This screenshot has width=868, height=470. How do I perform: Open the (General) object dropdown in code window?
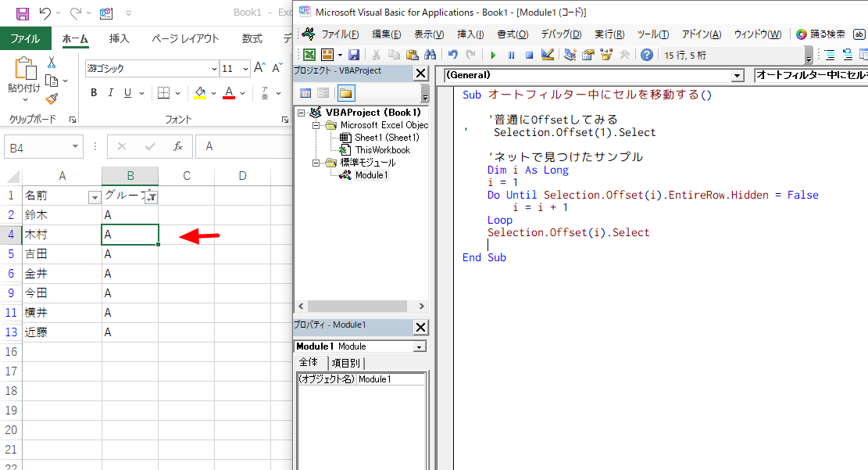pyautogui.click(x=737, y=75)
